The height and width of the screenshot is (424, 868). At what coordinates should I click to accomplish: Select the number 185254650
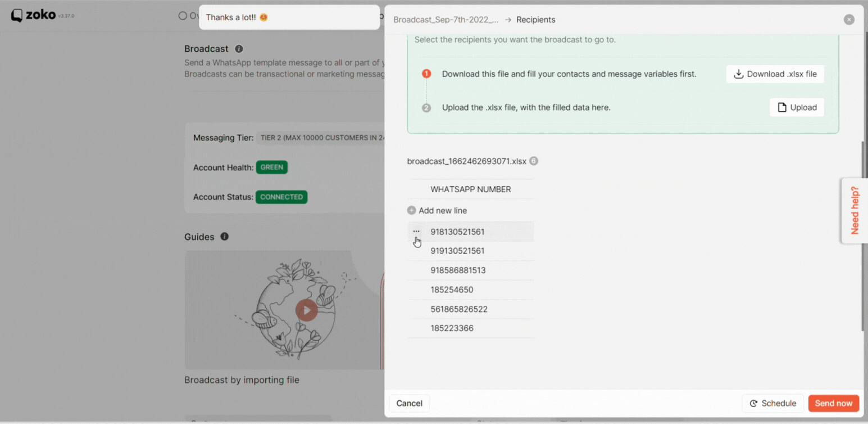coord(452,290)
